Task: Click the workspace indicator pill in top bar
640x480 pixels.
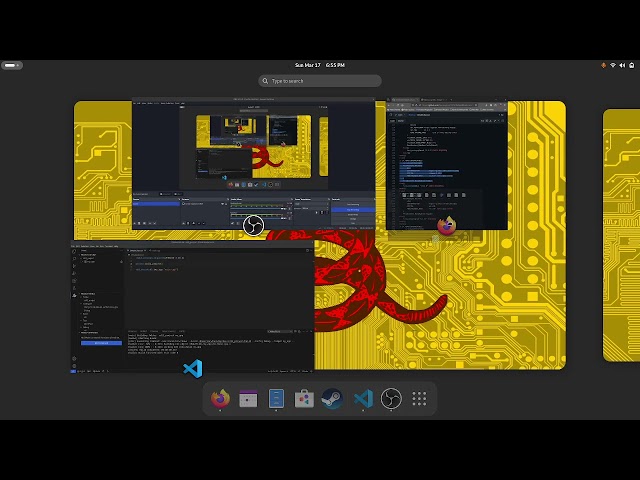Action: tap(12, 65)
